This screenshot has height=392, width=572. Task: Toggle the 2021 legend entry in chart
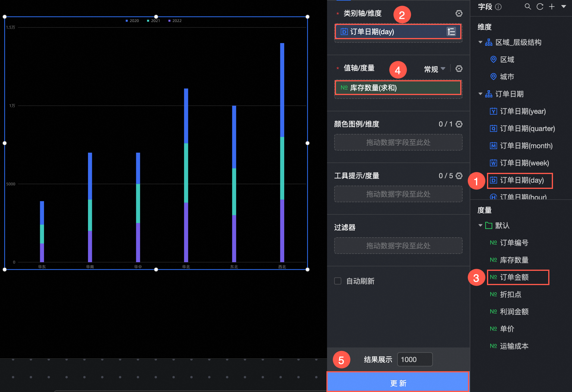point(153,20)
